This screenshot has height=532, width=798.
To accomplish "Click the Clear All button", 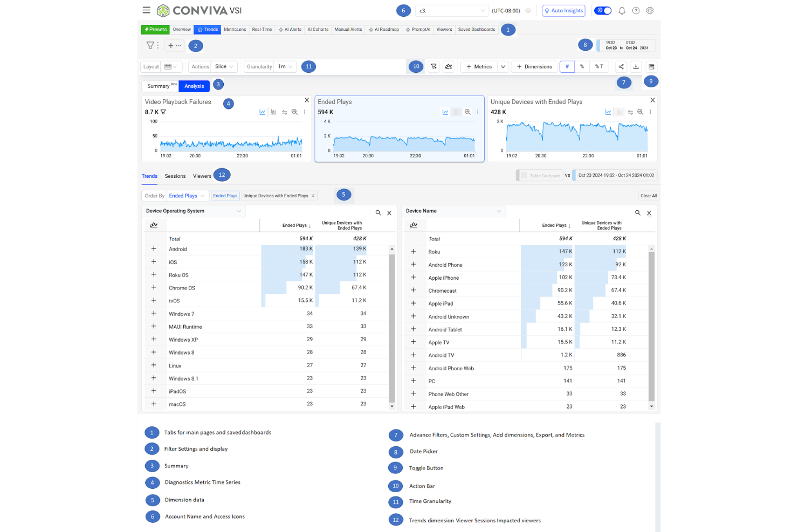I will (648, 196).
